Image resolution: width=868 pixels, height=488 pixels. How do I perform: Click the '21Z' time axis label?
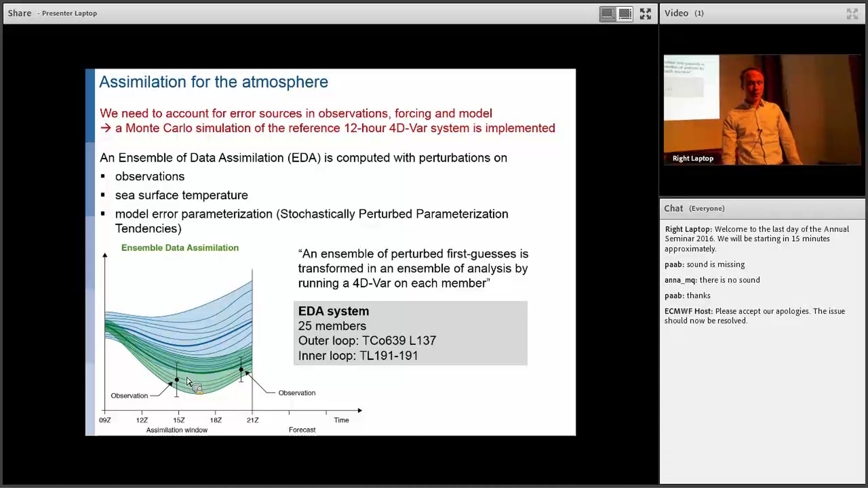(x=252, y=420)
